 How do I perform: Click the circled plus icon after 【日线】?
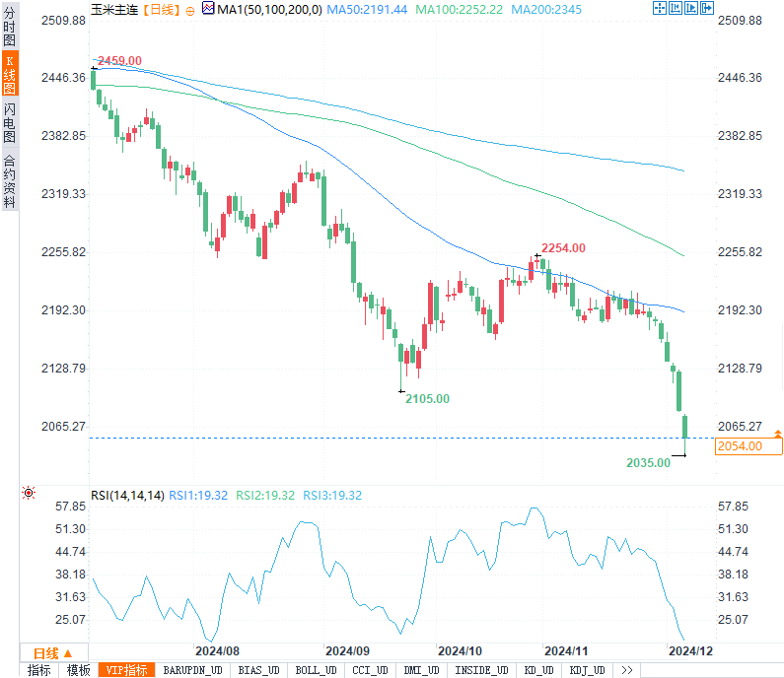(x=190, y=9)
